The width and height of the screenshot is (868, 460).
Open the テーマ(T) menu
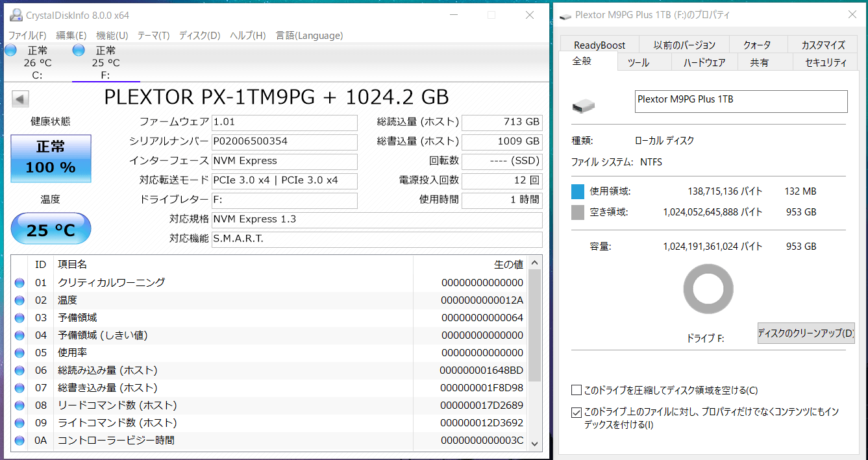point(153,36)
